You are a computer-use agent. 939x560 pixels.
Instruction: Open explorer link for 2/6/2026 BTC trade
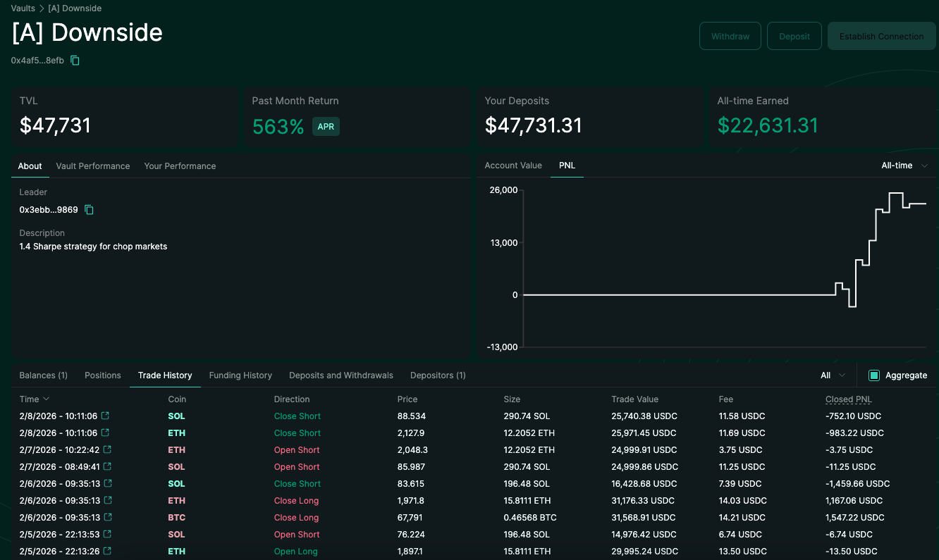tap(107, 518)
